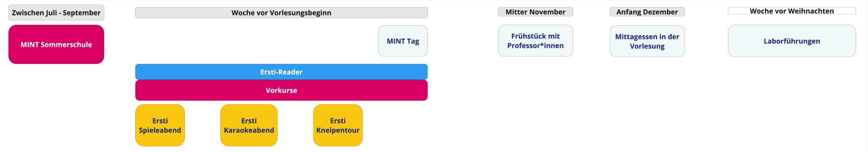The height and width of the screenshot is (152, 868).
Task: Click the Laborführungen box
Action: (792, 41)
